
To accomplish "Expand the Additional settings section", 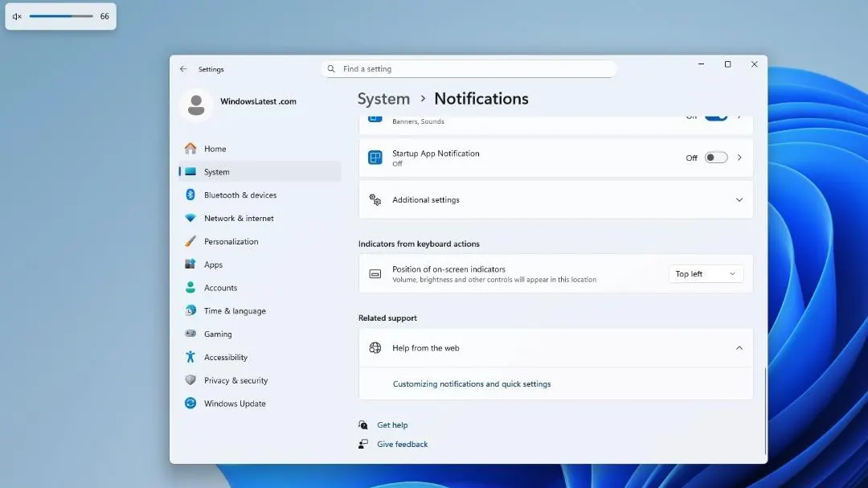I will pyautogui.click(x=739, y=200).
